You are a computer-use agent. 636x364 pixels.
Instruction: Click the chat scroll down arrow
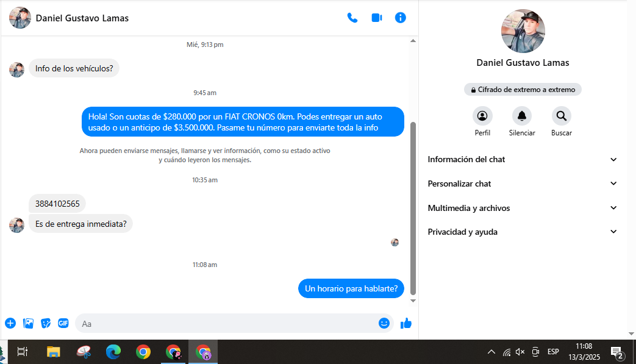coord(413,301)
